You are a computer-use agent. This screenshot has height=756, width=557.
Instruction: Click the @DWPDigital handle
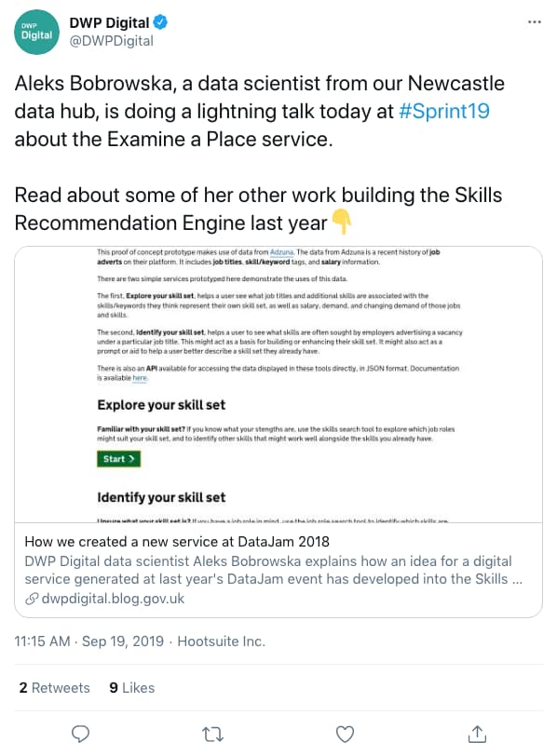coord(112,42)
